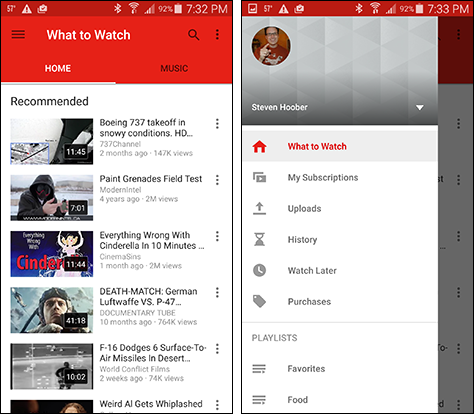Tap the Steven Hoober account name
This screenshot has height=414, width=474.
point(279,107)
